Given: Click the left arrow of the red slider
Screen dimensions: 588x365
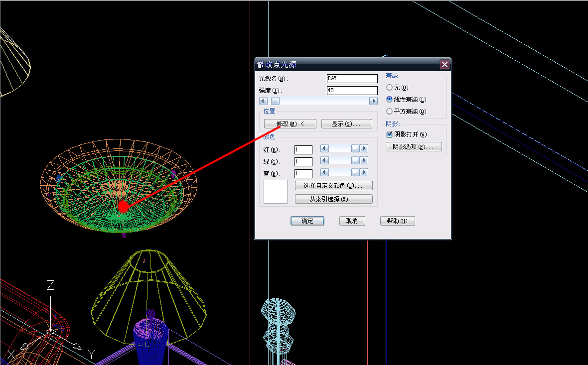Looking at the screenshot, I should [325, 148].
